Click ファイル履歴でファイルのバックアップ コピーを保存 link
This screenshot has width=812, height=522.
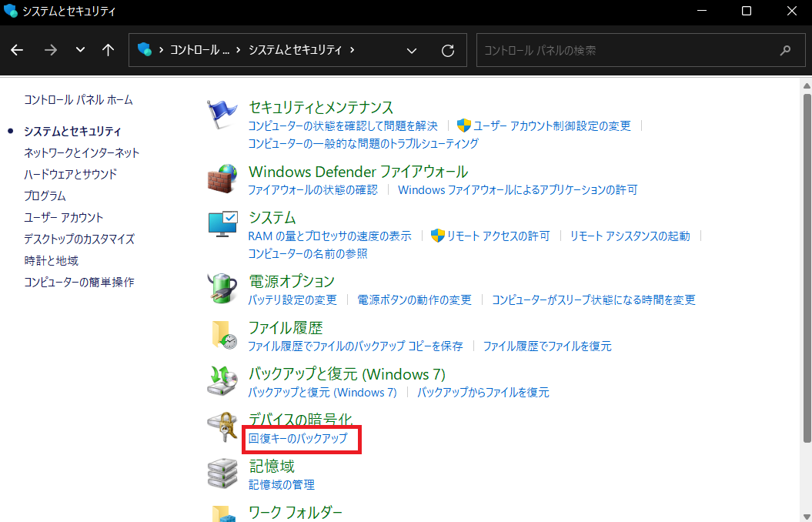pos(356,346)
